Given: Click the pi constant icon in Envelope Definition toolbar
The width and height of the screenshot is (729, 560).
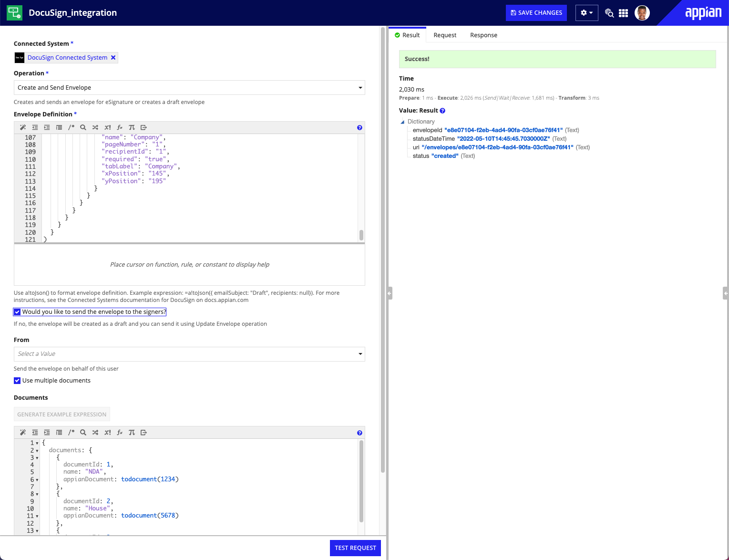Looking at the screenshot, I should point(132,127).
